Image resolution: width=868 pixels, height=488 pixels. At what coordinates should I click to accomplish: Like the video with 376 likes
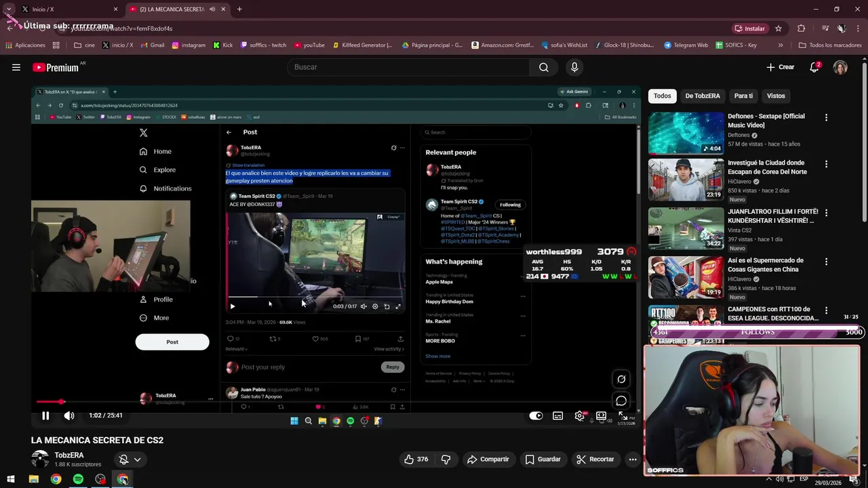pos(416,459)
